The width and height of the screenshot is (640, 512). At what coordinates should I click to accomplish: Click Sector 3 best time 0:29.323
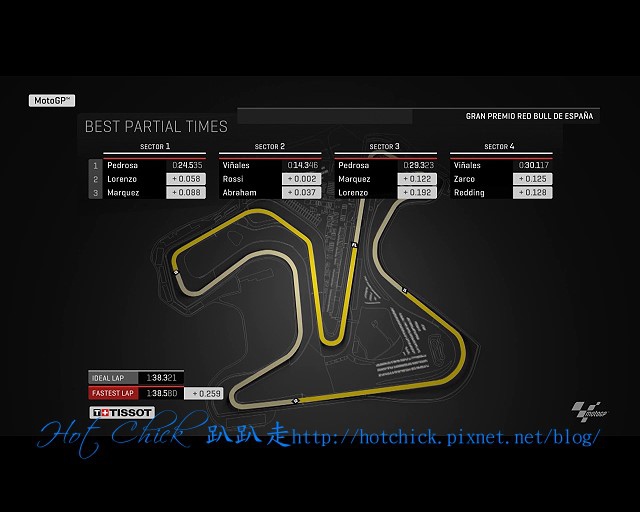click(418, 165)
